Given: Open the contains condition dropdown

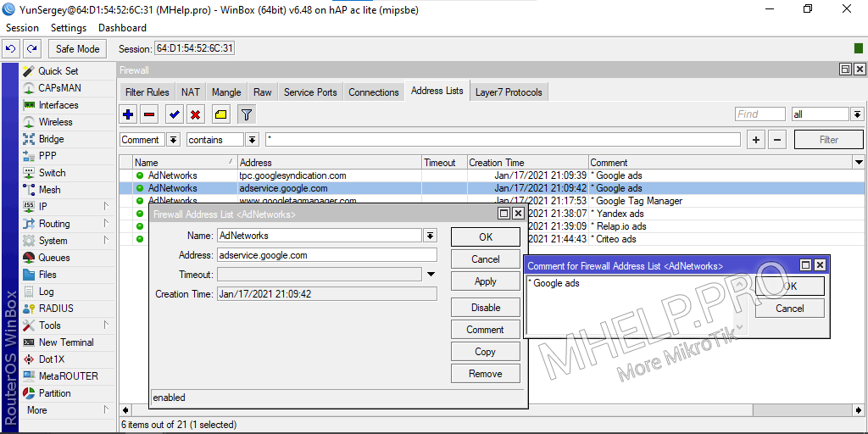Looking at the screenshot, I should 252,140.
